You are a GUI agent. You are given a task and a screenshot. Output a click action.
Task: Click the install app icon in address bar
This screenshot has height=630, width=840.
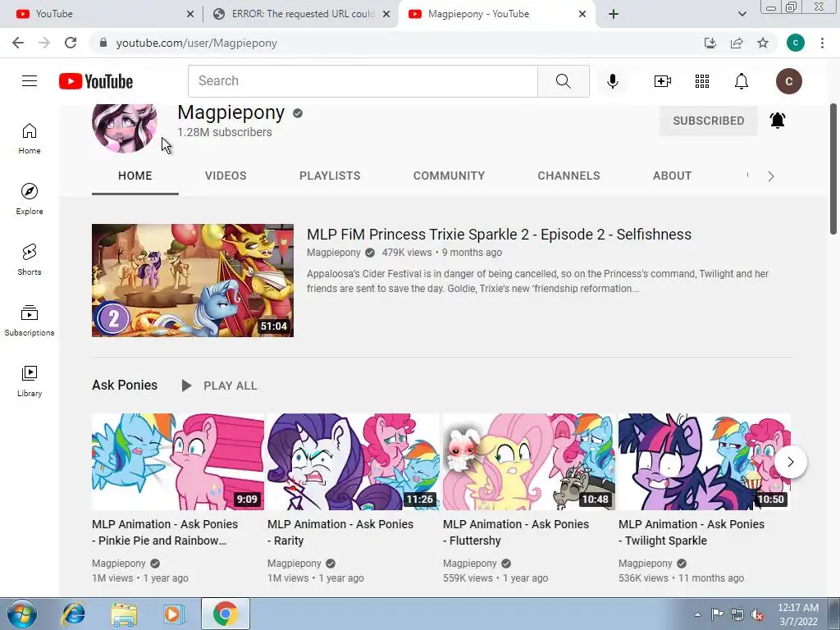point(710,43)
